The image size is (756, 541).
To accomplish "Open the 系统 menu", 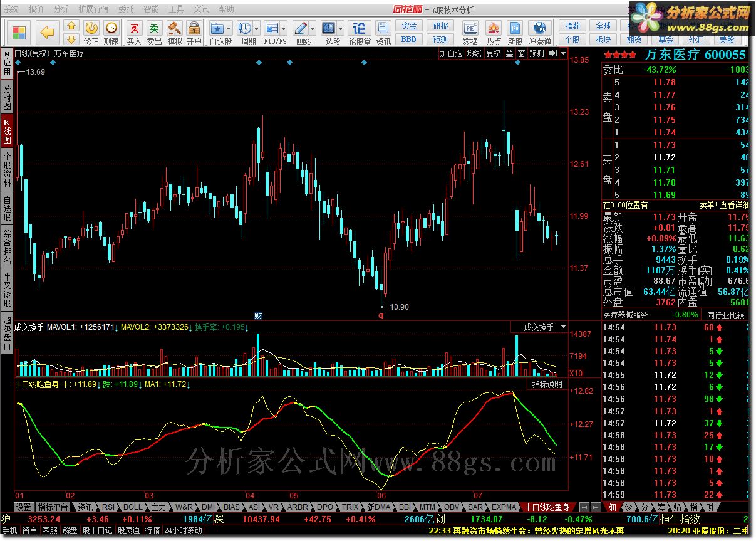I will coord(11,9).
